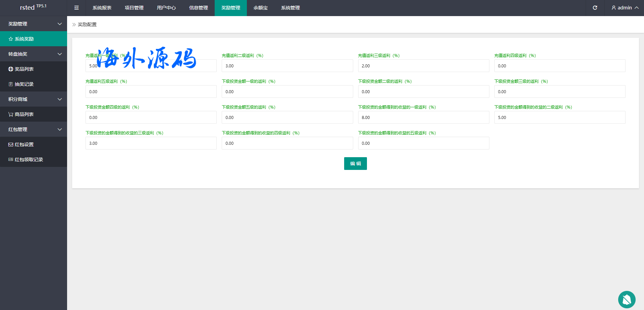This screenshot has height=310, width=644.
Task: Open the admin user dropdown menu
Action: [625, 8]
